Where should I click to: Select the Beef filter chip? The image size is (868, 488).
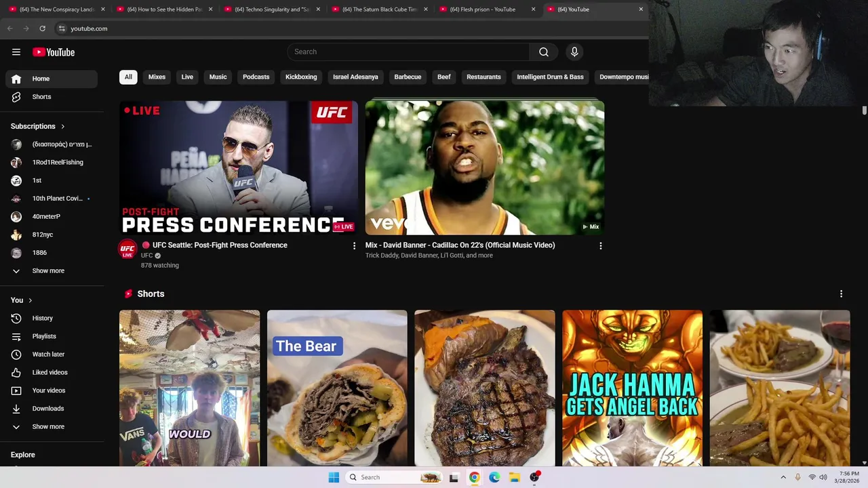pos(444,77)
